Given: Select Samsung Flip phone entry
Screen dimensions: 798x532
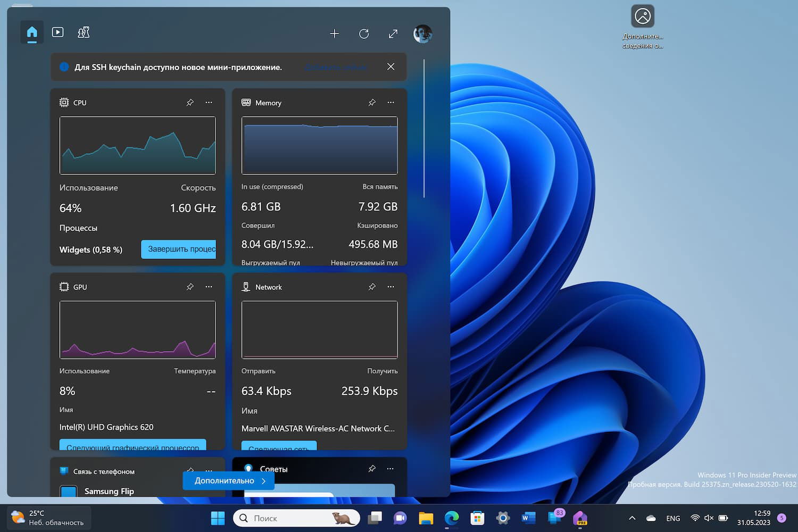Looking at the screenshot, I should point(109,491).
